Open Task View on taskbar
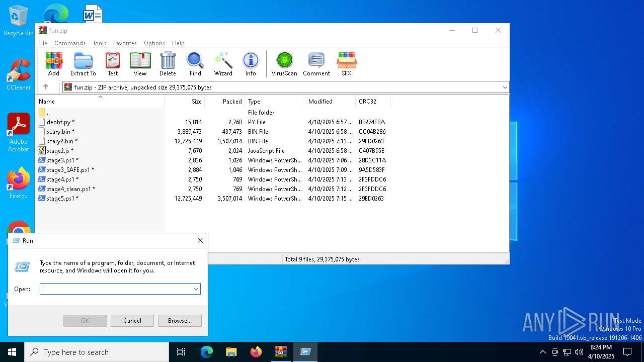 [181, 352]
